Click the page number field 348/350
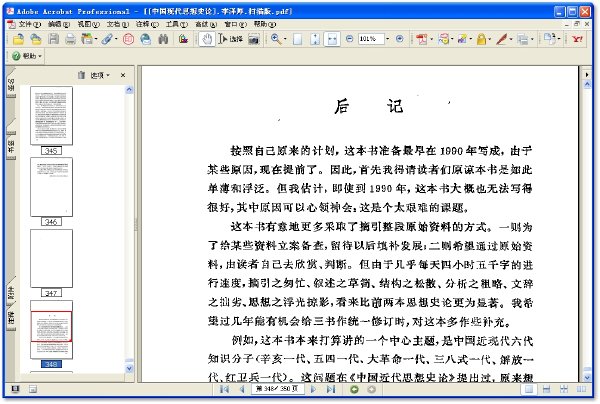 click(x=277, y=389)
